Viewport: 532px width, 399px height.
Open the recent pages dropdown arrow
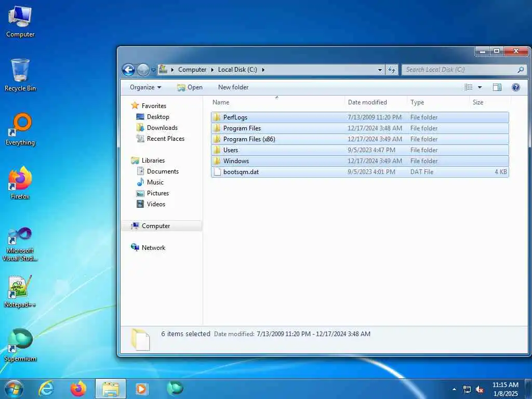point(153,70)
